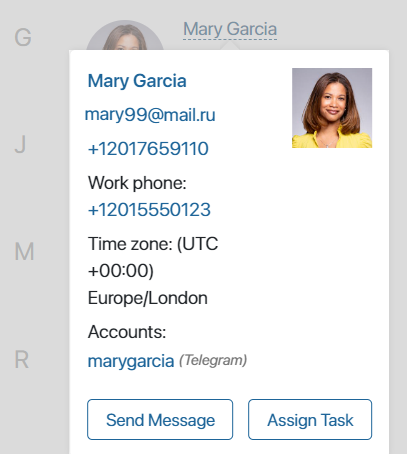Call the mobile number +12017659110
407x454 pixels.
coord(148,149)
